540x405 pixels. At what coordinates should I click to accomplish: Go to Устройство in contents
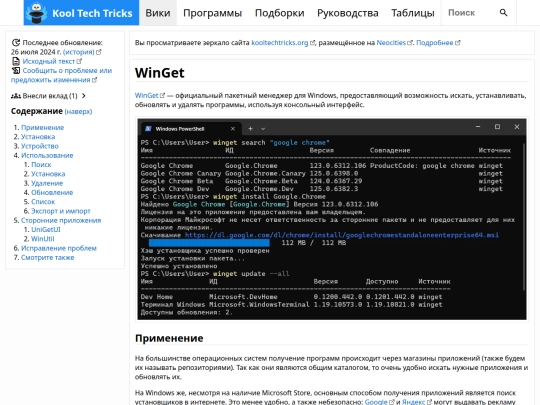(x=40, y=146)
